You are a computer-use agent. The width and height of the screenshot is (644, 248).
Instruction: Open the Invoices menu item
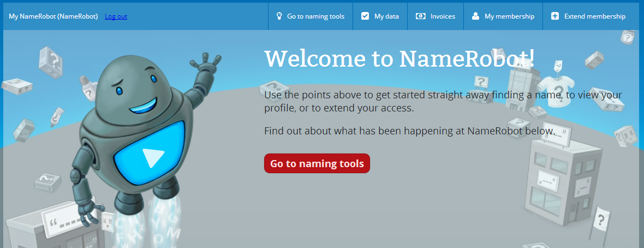pyautogui.click(x=436, y=16)
